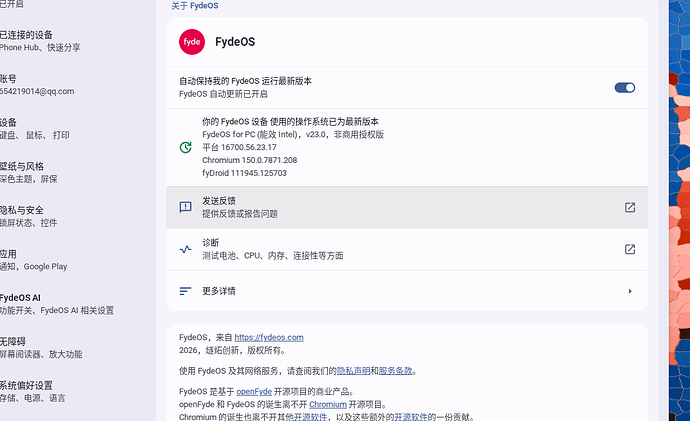The height and width of the screenshot is (421, 690).
Task: Click the send feedback speech bubble icon
Action: 186,207
